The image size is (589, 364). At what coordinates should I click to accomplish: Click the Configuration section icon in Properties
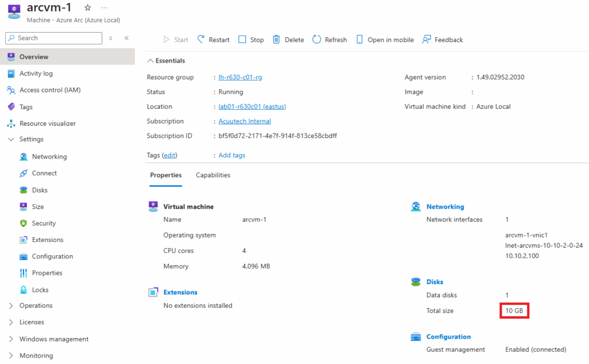(x=416, y=337)
